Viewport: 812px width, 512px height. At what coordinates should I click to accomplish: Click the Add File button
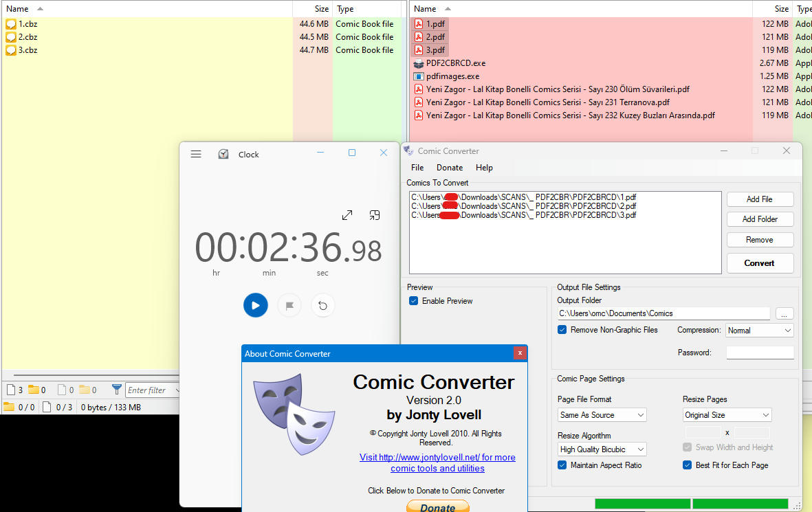click(760, 199)
